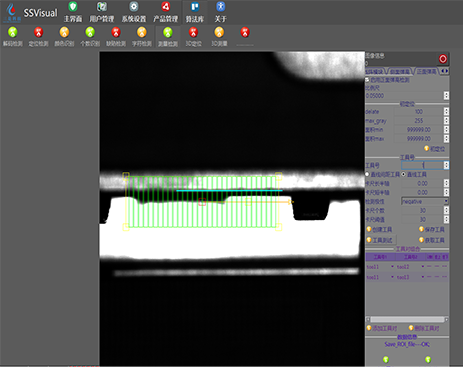463x367 pixels.
Task: Switch to the 算法库 algorithm library tab
Action: click(x=195, y=12)
